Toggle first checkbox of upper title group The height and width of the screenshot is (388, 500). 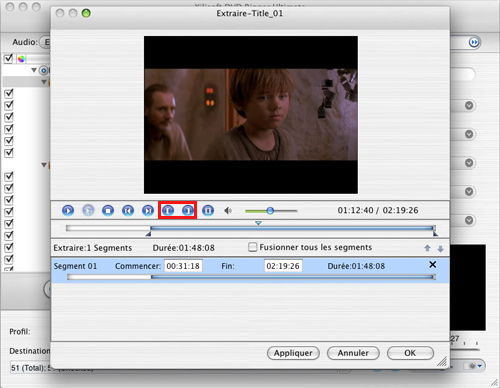pyautogui.click(x=9, y=94)
